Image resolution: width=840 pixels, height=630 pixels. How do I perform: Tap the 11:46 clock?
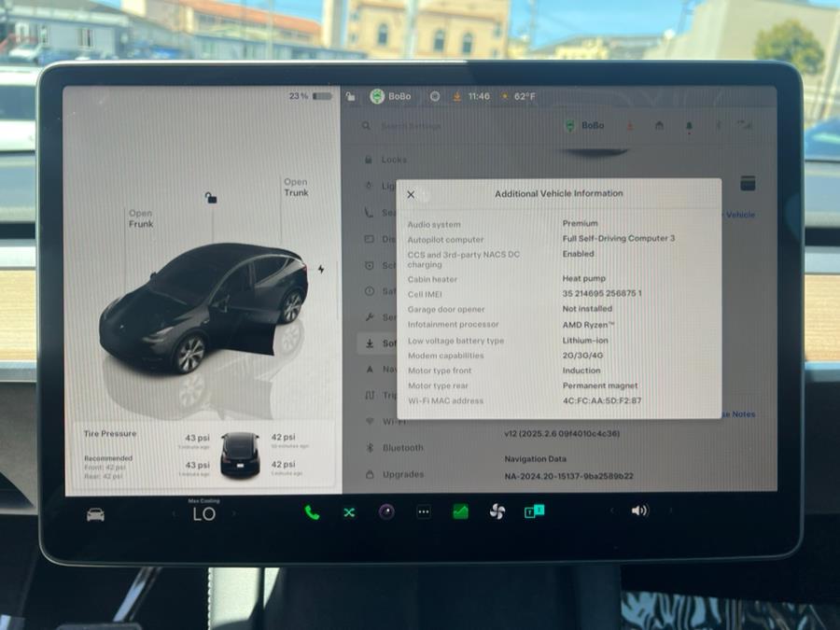(479, 96)
